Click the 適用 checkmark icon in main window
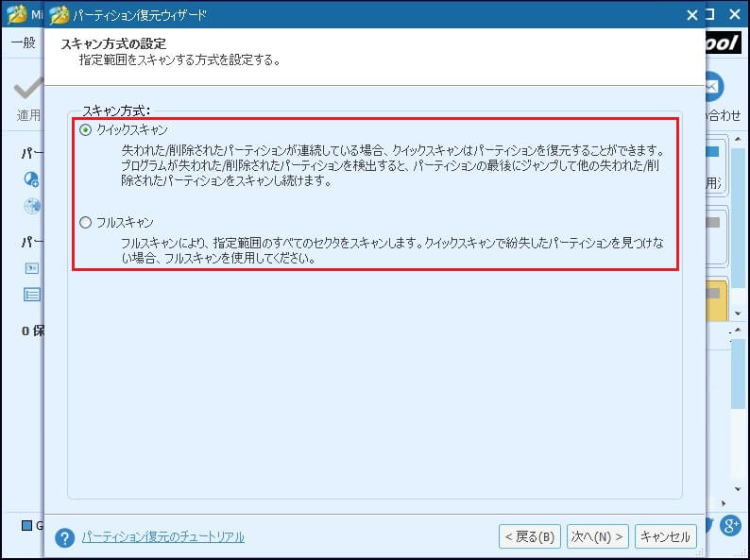This screenshot has height=560, width=750. coord(28,88)
